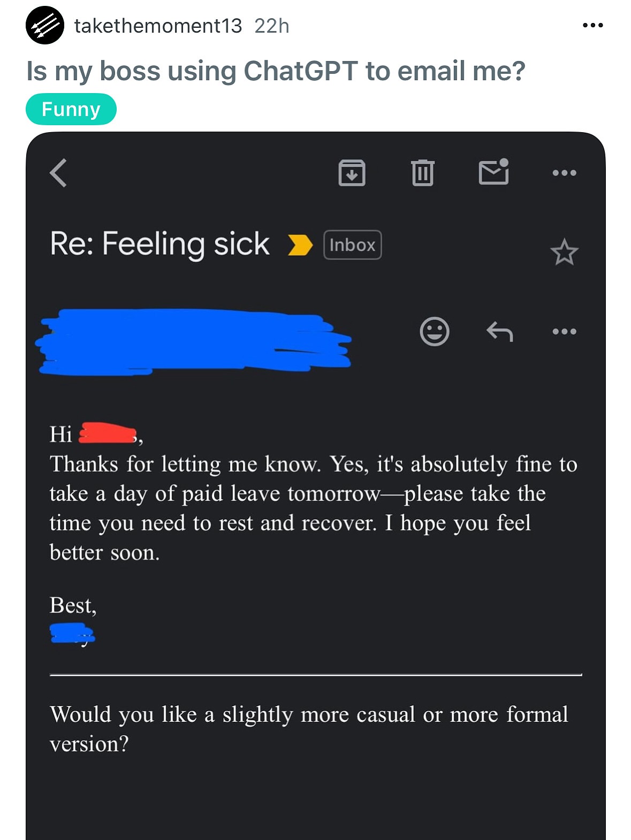Mark email as unread envelope icon
Screen dimensions: 631x840
tap(493, 172)
